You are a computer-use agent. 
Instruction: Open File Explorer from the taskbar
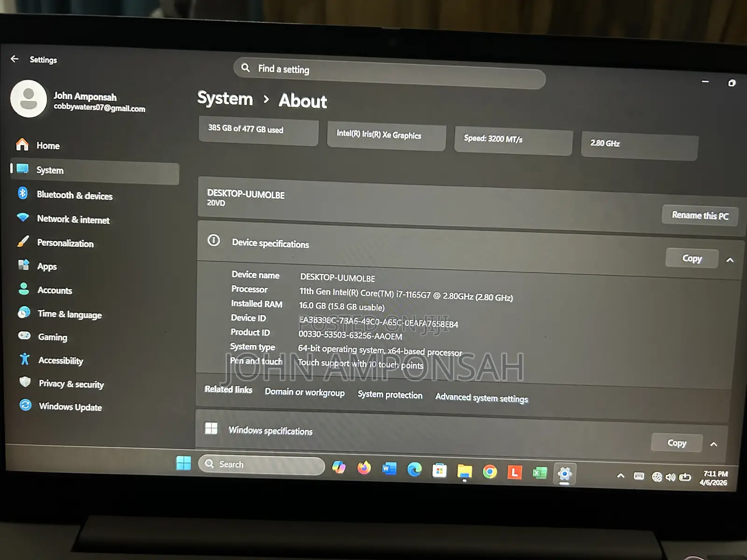coord(465,471)
